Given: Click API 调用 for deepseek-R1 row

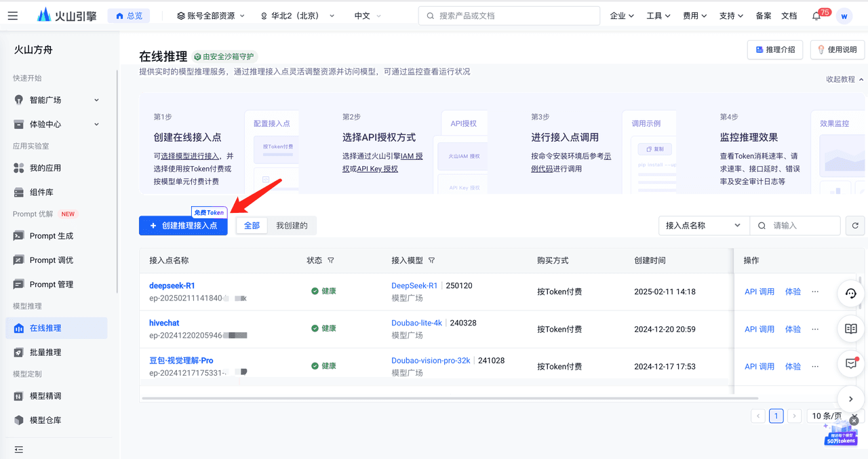Looking at the screenshot, I should (759, 292).
